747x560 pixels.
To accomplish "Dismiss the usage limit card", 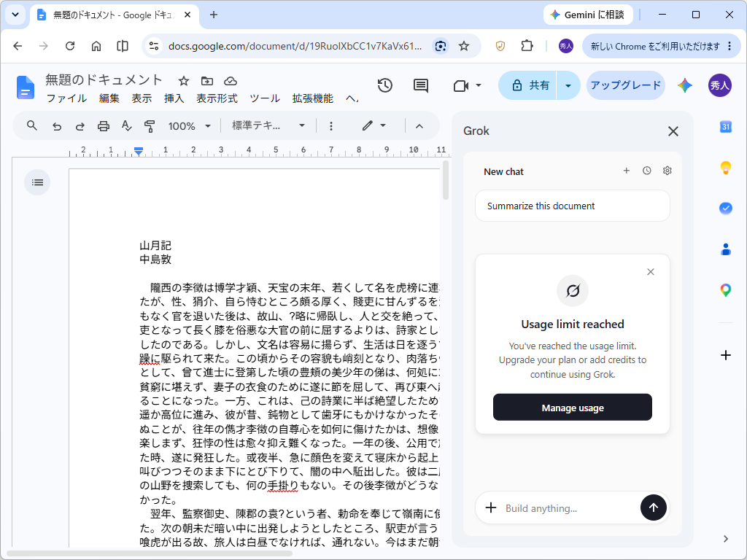I will pyautogui.click(x=650, y=272).
